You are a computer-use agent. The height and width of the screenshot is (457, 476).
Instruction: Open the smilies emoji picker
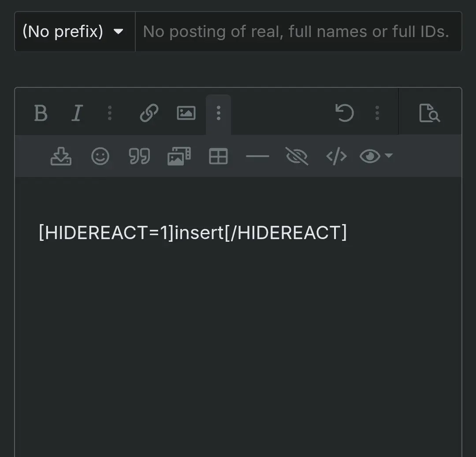100,156
